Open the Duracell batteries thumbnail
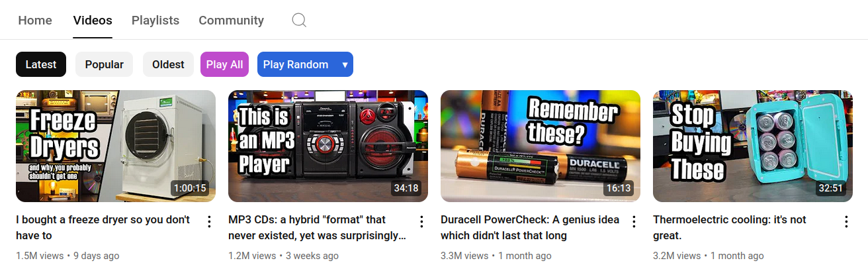The height and width of the screenshot is (277, 868). [x=541, y=146]
